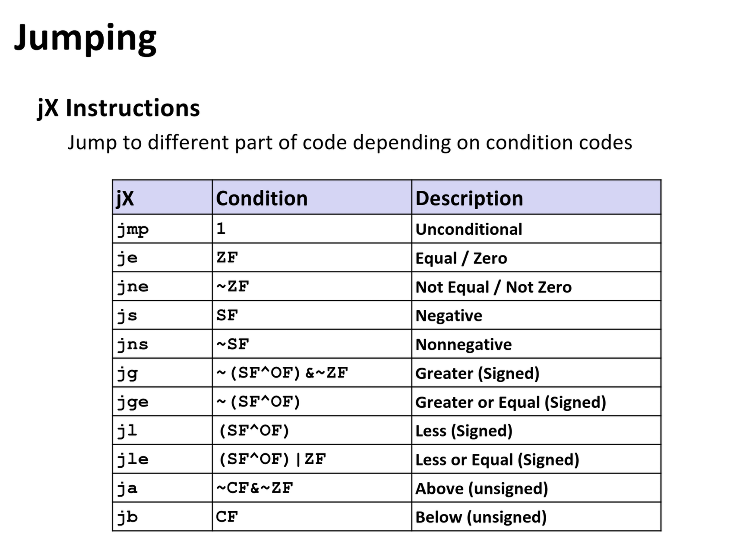Select the "Description" column header
Screen dimensions: 743x560
pos(469,198)
